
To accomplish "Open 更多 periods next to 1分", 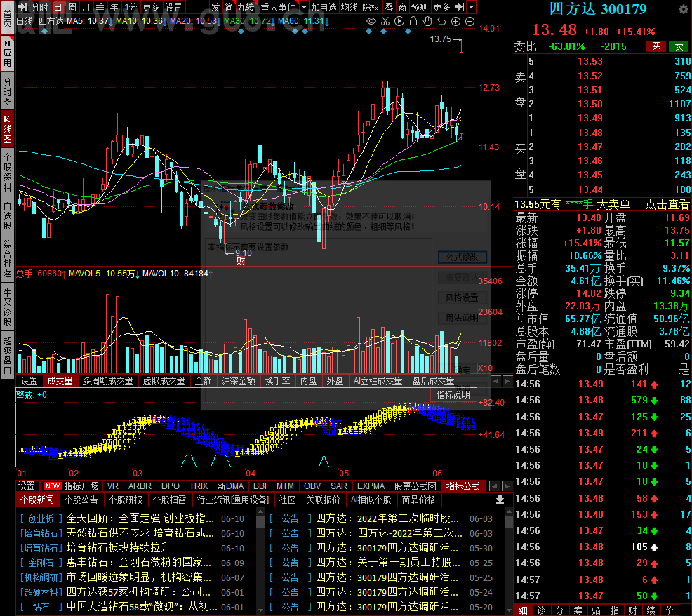I will click(x=151, y=7).
